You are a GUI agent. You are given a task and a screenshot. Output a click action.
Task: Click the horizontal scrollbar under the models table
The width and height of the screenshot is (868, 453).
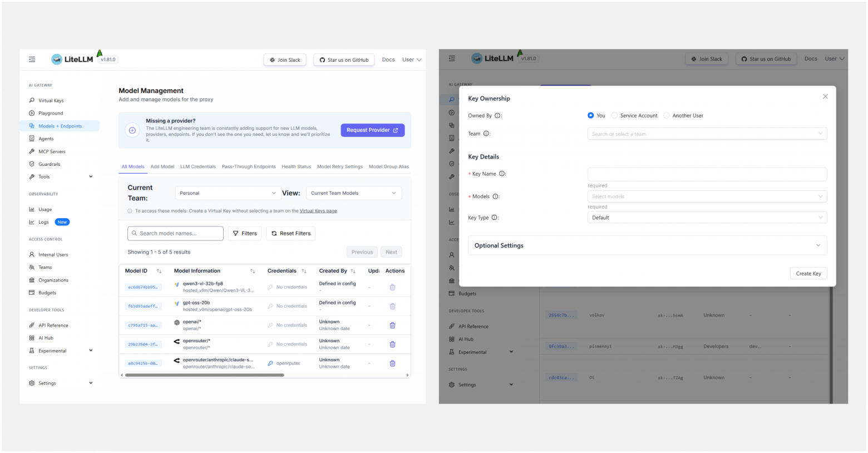coord(205,375)
